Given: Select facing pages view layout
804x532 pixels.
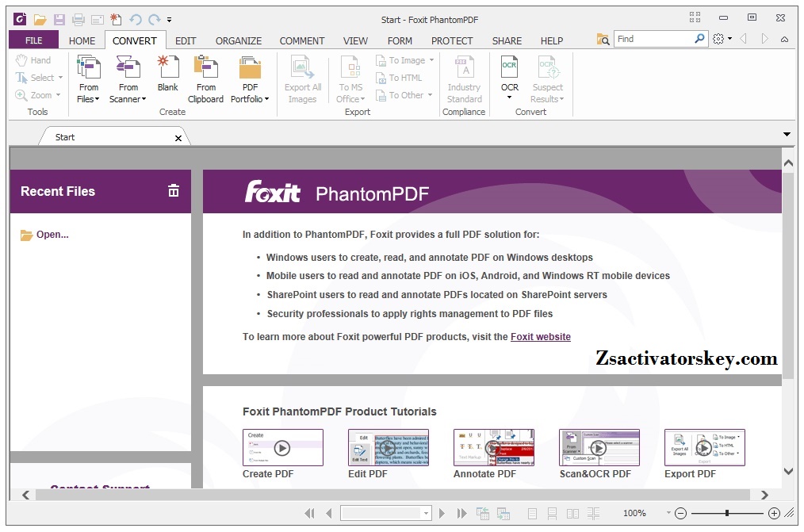Looking at the screenshot, I should tap(572, 513).
